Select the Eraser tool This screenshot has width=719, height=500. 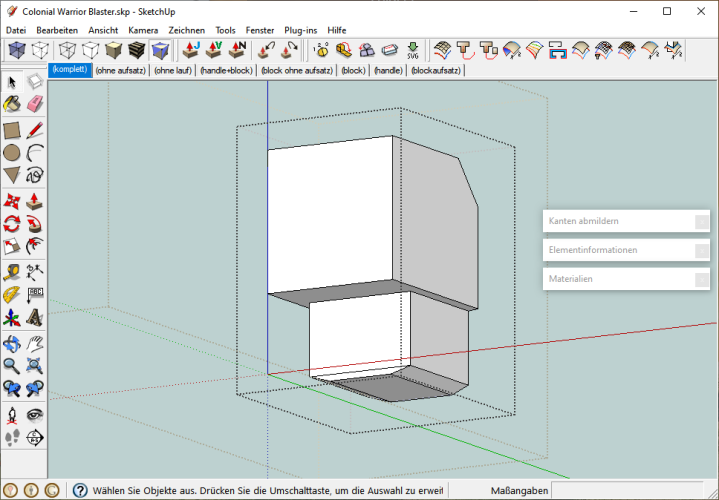(35, 104)
